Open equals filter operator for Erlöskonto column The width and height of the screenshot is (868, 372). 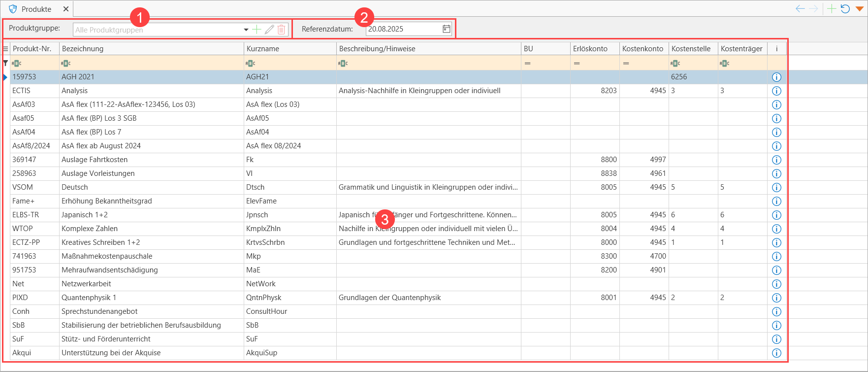[x=577, y=63]
